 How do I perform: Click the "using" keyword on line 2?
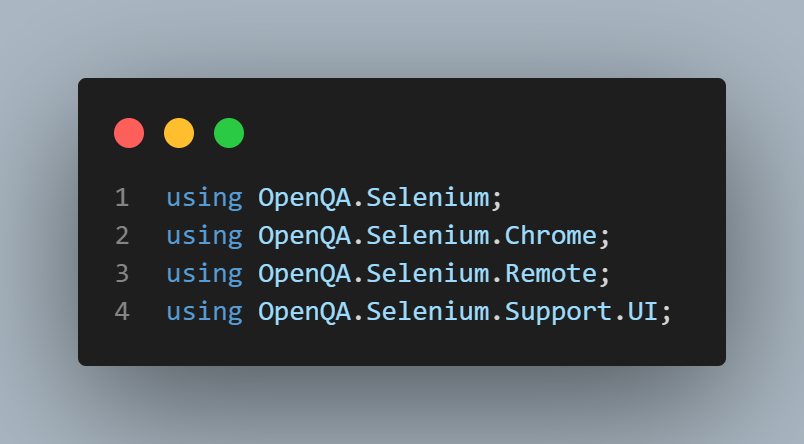(x=204, y=236)
